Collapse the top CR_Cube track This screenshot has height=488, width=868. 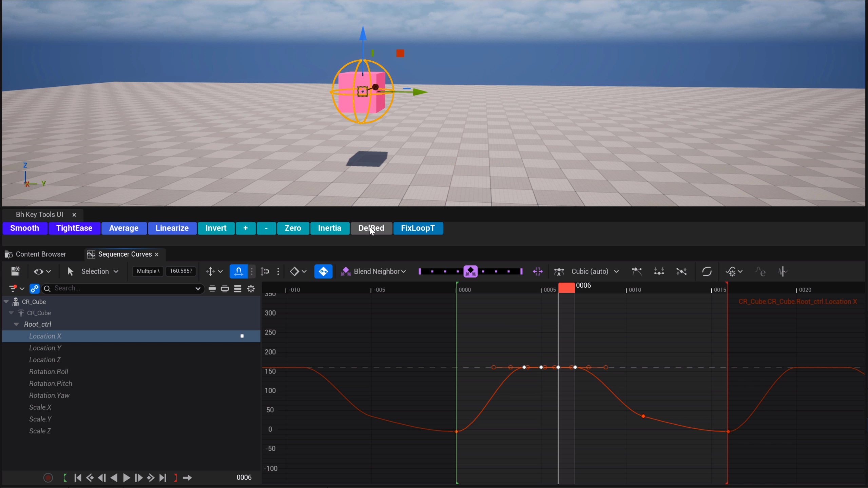[x=6, y=302]
